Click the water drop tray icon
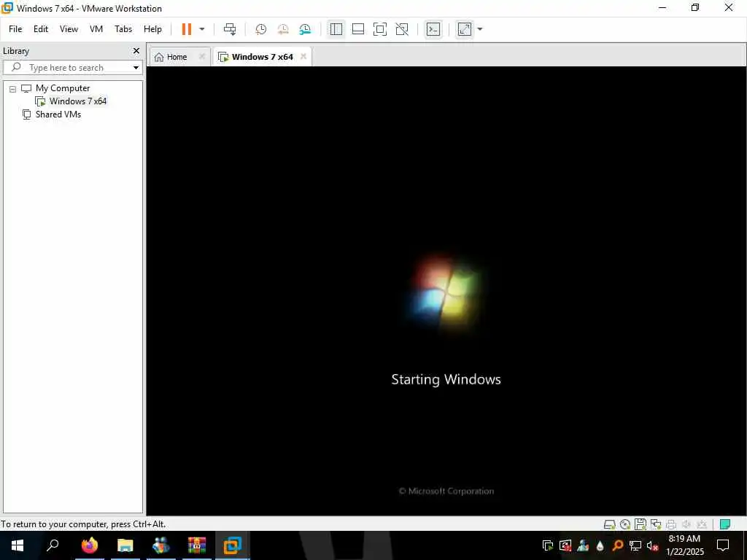This screenshot has width=747, height=560. click(x=600, y=545)
